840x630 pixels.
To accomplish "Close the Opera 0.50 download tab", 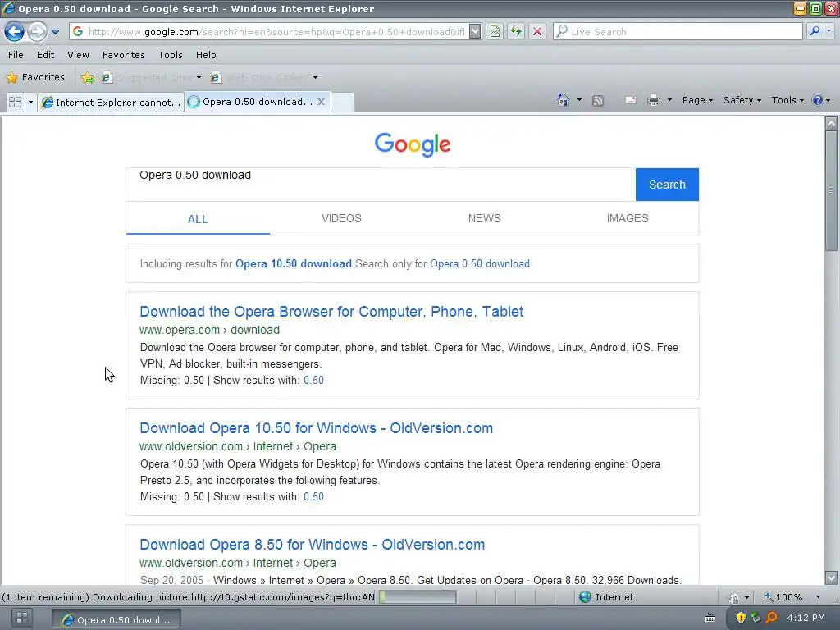I will [x=321, y=101].
